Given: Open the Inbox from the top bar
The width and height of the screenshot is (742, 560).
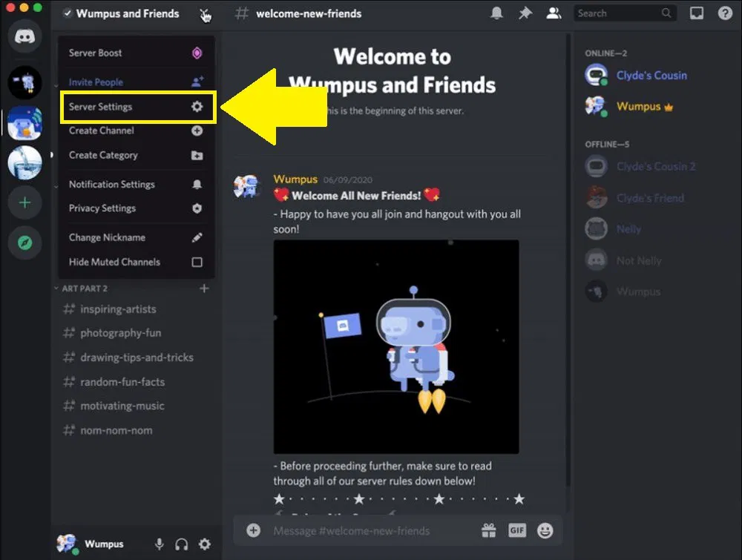Looking at the screenshot, I should pyautogui.click(x=695, y=13).
